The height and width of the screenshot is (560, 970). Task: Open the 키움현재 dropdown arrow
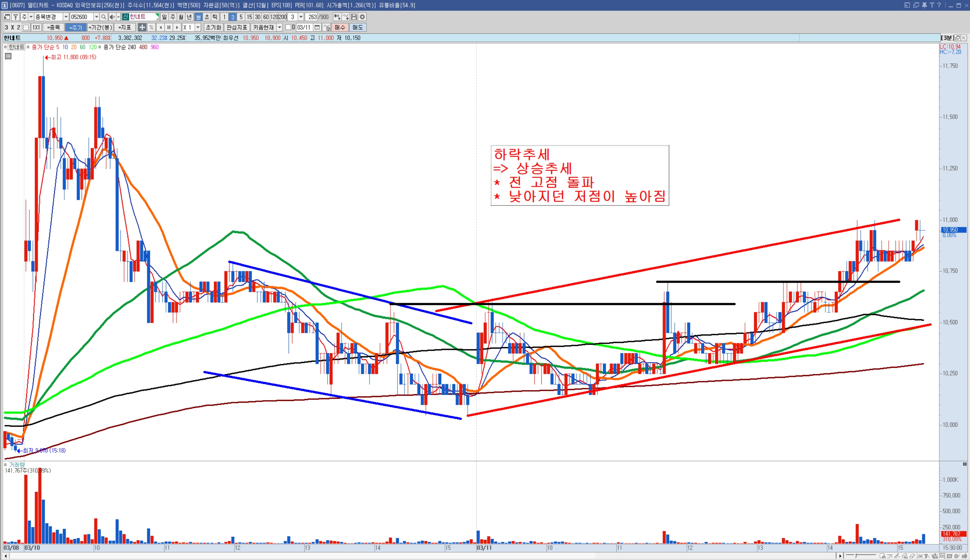[x=280, y=27]
